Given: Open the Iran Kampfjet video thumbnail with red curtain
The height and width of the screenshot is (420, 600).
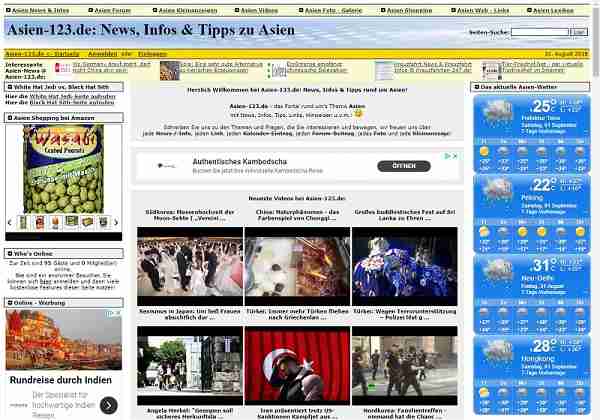Looking at the screenshot, I should [x=297, y=366].
